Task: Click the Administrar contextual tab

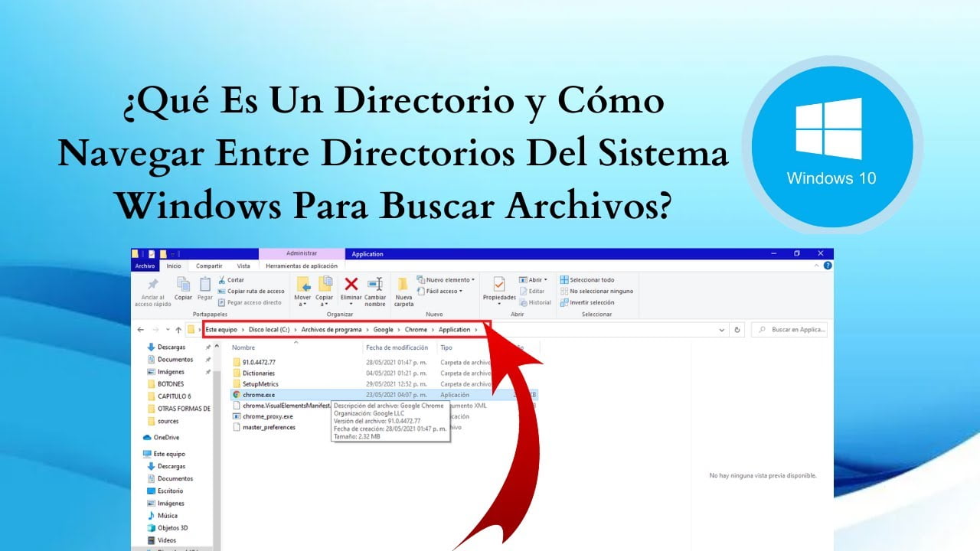Action: click(x=302, y=253)
